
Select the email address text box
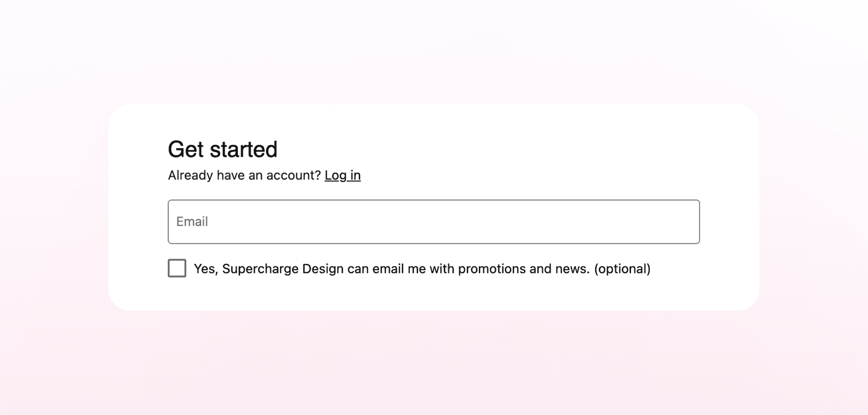click(433, 222)
